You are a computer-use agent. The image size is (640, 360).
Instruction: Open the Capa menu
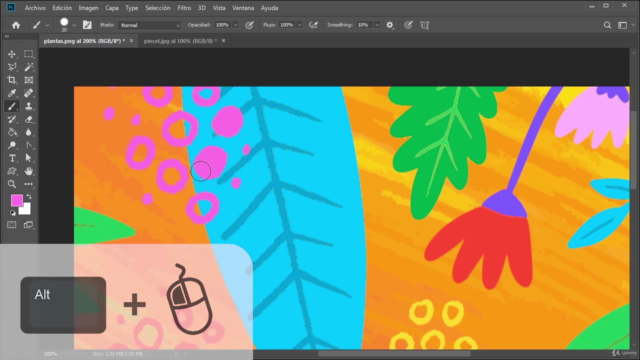(x=111, y=8)
